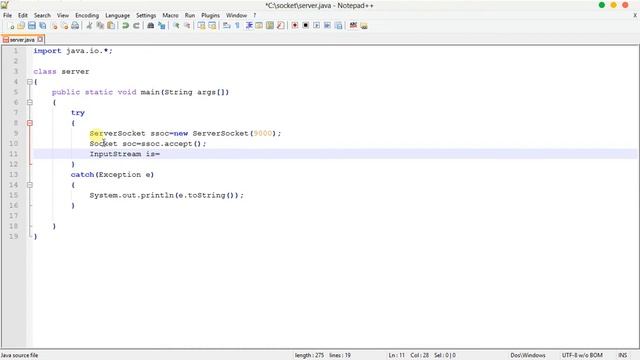Toggle Word Wrap in the toolbar

click(x=227, y=26)
